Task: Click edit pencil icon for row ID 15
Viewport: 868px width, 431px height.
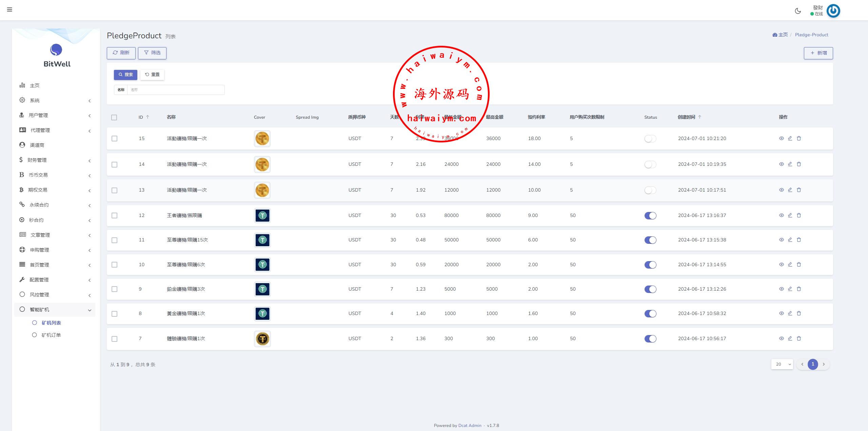Action: point(790,138)
